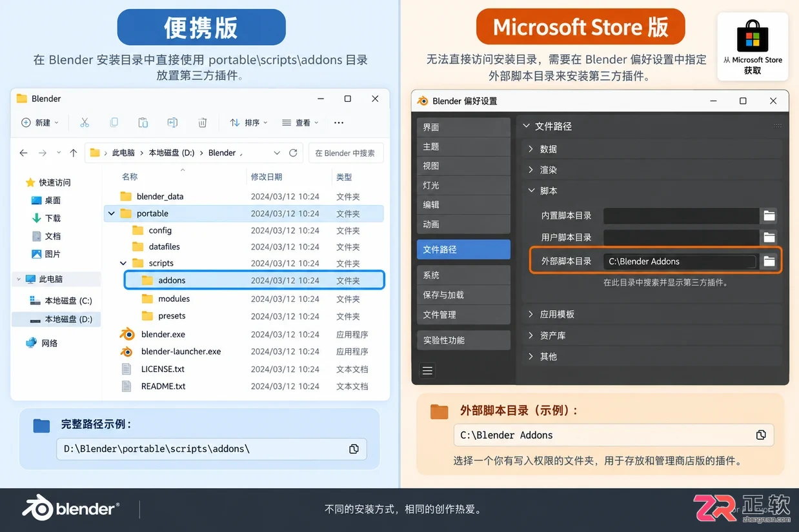
Task: Expand the 应用模板 section
Action: pos(531,314)
